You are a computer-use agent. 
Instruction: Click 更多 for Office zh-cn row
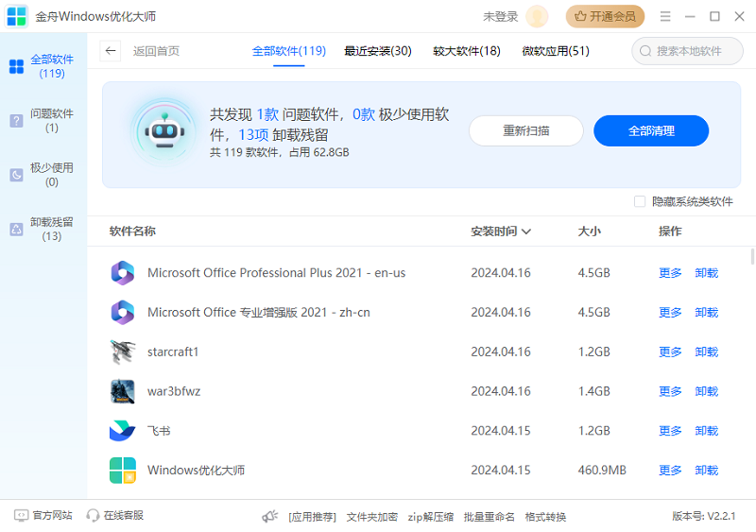(x=670, y=313)
